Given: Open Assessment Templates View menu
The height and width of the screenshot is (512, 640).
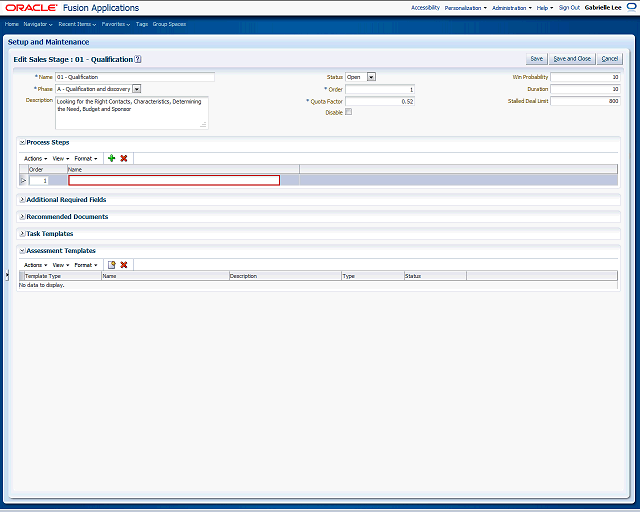Looking at the screenshot, I should point(60,265).
